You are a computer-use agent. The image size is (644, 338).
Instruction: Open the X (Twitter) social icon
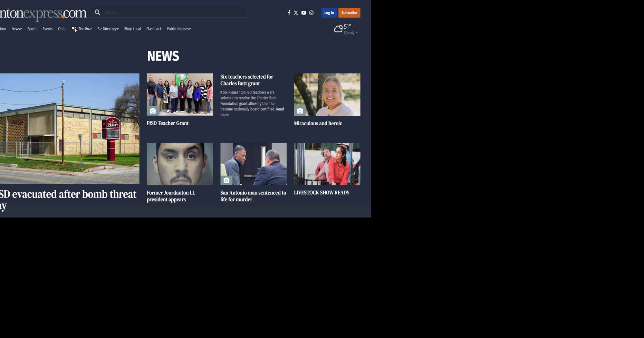pos(296,13)
